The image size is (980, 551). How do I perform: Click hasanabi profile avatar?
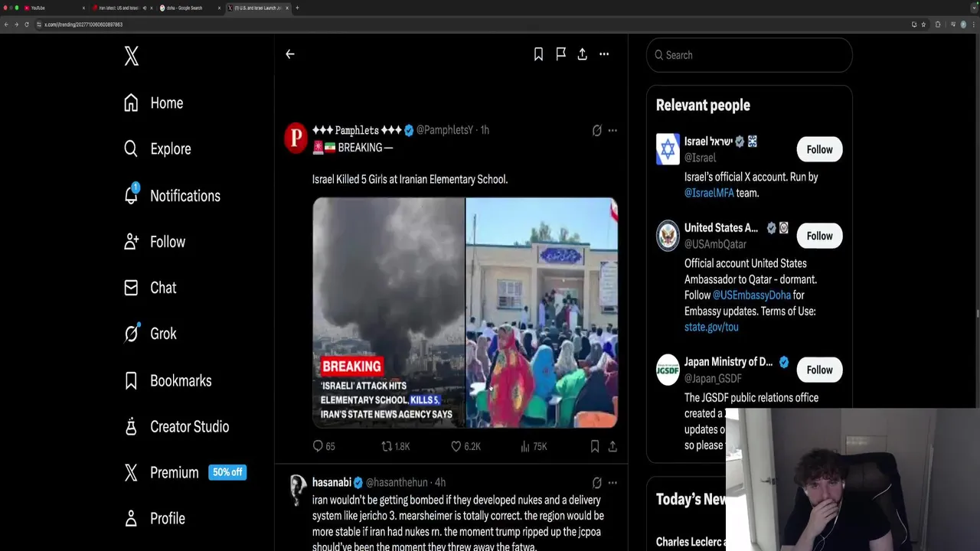tap(296, 490)
